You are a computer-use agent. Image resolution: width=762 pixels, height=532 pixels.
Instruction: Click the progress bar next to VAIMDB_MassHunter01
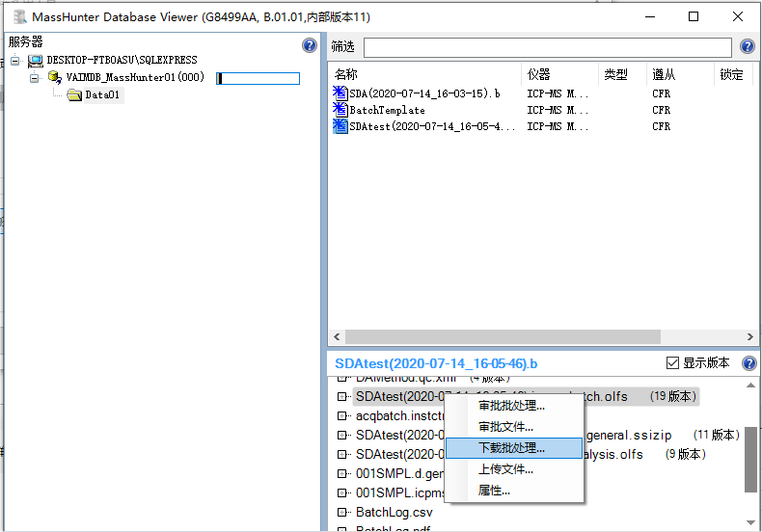click(x=259, y=78)
